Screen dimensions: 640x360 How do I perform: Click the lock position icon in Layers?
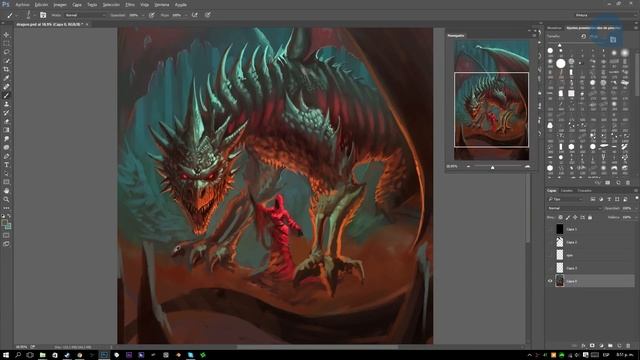point(575,218)
